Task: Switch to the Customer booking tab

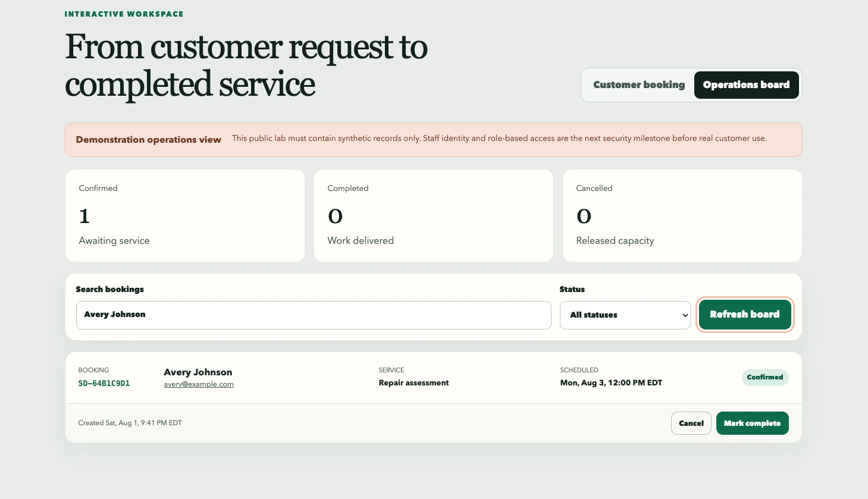Action: pyautogui.click(x=639, y=85)
